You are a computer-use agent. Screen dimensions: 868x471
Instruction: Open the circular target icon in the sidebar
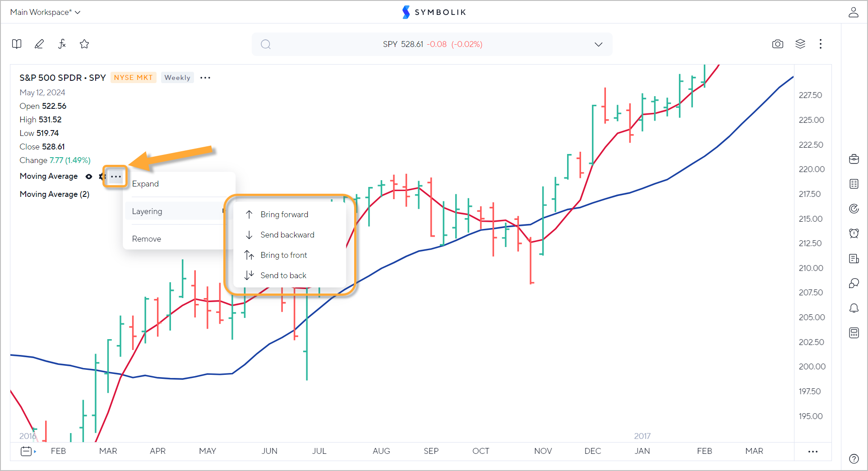[854, 209]
